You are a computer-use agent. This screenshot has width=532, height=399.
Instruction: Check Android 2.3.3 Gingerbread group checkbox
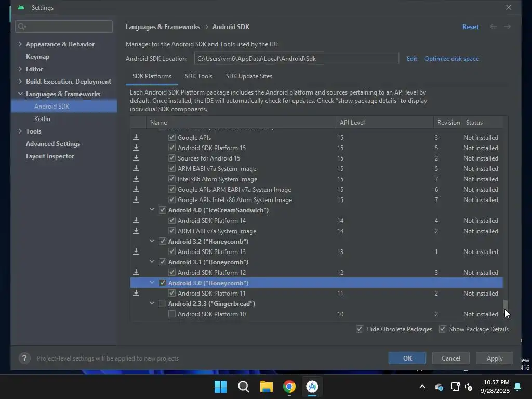tap(163, 303)
